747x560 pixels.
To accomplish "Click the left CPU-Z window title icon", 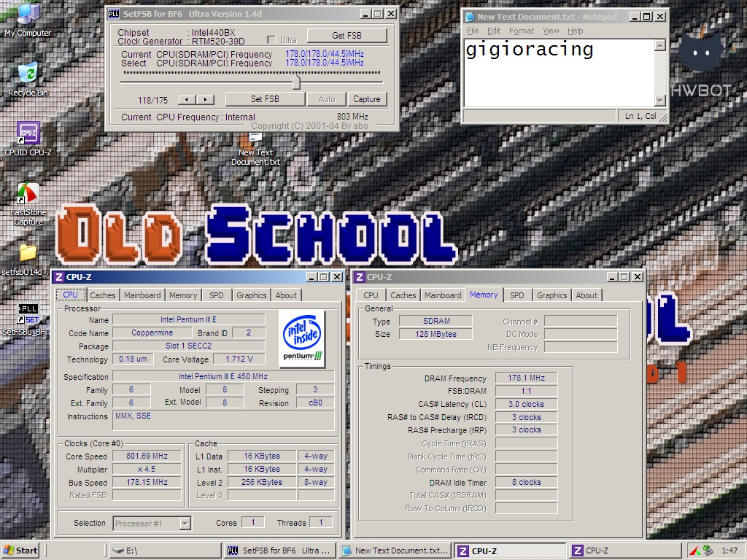I will [x=58, y=277].
